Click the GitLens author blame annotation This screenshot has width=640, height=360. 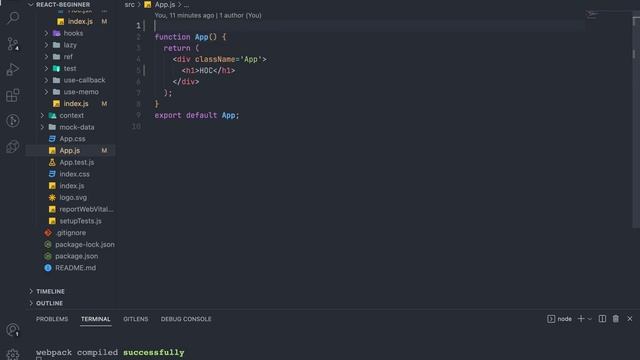[208, 15]
